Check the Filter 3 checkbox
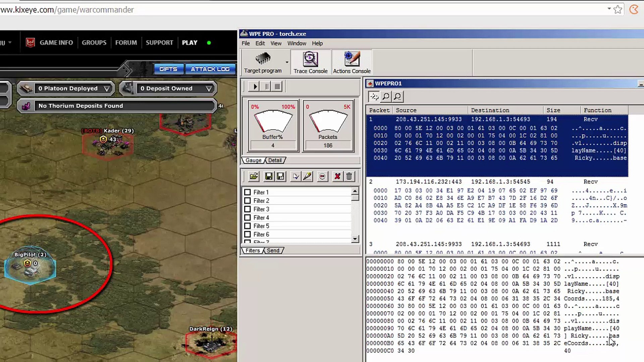644x362 pixels. pos(248,209)
